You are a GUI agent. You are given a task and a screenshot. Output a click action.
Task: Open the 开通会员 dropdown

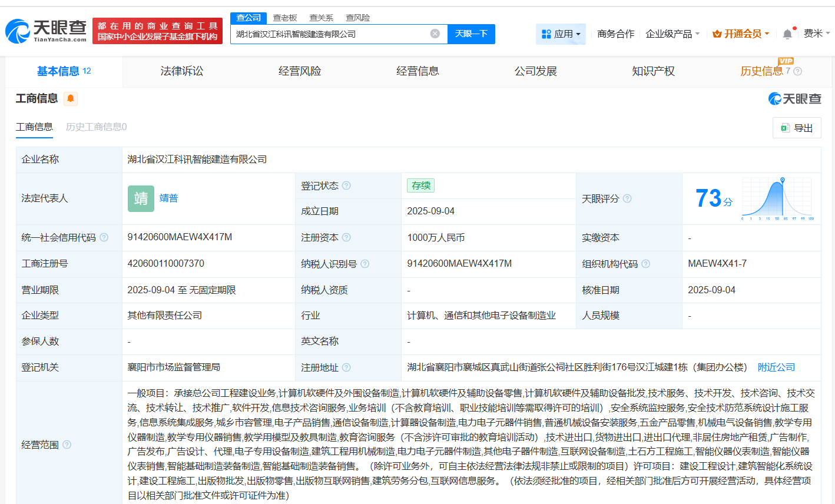pyautogui.click(x=740, y=34)
